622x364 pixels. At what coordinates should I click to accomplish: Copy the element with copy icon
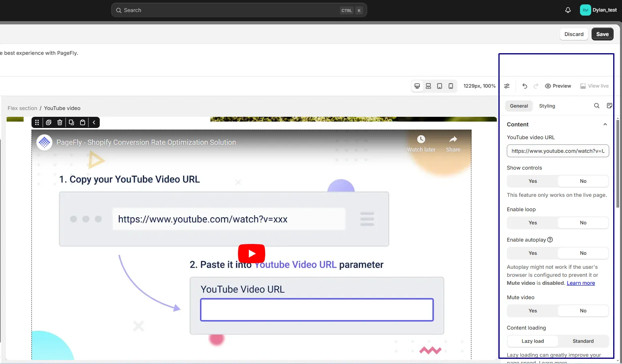tap(71, 122)
